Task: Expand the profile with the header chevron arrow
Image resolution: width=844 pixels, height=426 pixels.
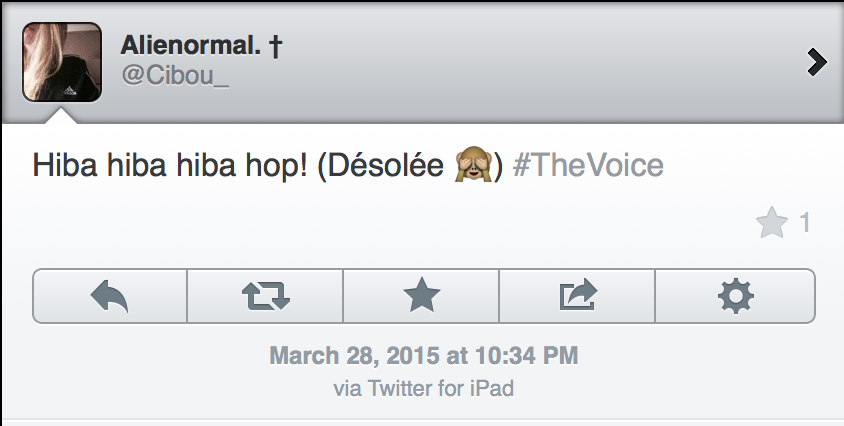Action: point(817,63)
